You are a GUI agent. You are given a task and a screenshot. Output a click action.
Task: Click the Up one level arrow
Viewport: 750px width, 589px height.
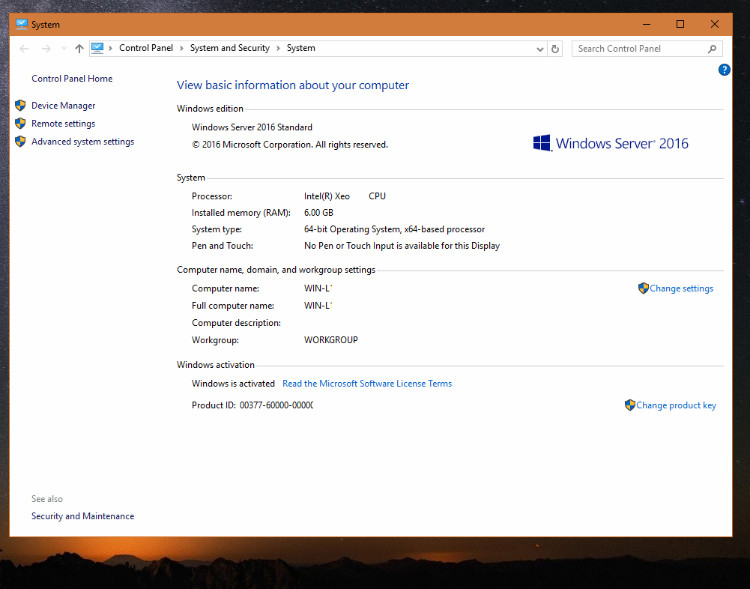(x=79, y=48)
